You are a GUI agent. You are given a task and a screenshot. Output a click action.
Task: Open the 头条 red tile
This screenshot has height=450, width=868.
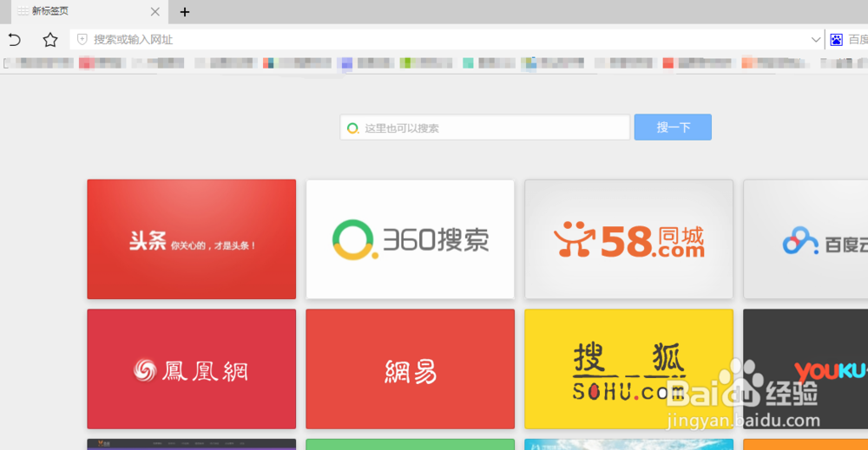click(192, 238)
